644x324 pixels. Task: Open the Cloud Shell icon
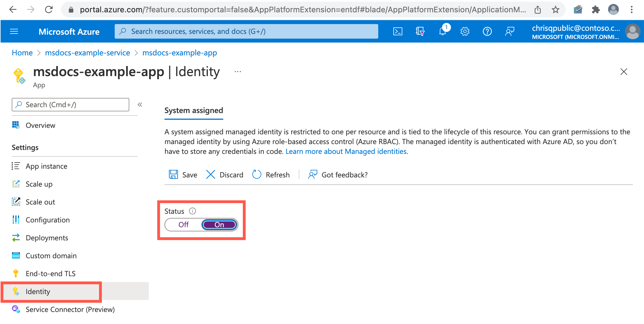tap(398, 31)
